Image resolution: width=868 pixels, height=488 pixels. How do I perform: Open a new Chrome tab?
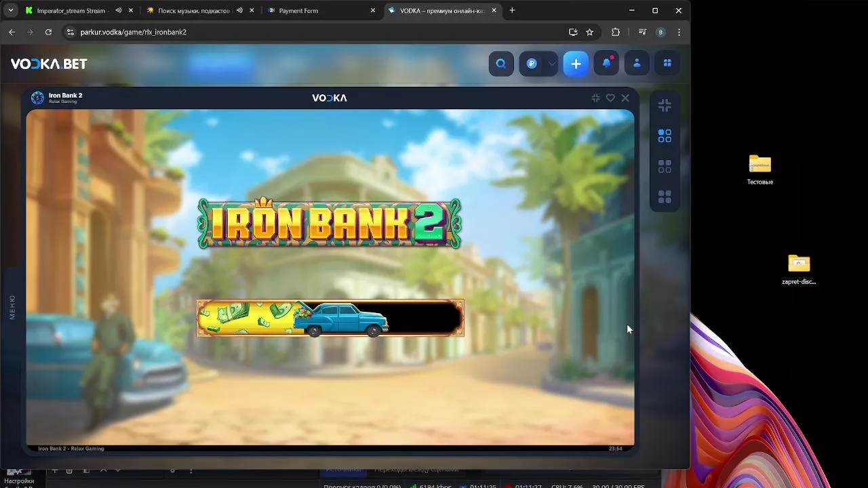(512, 11)
